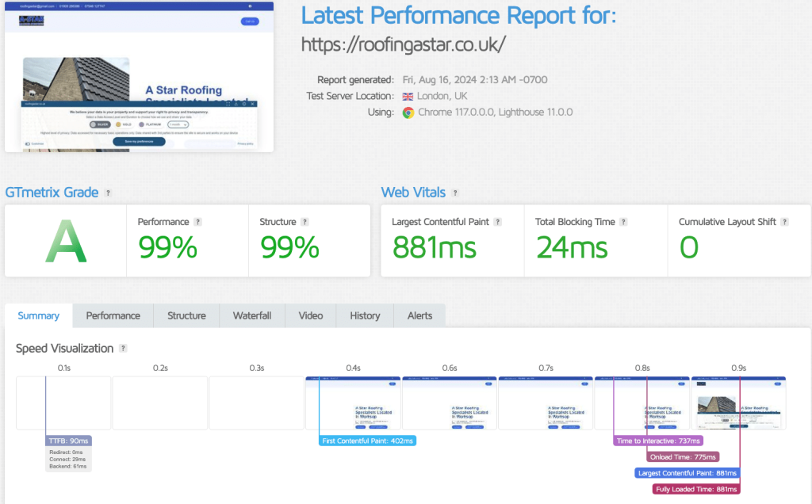Open Speed Visualization help icon
Screen dimensions: 812x504
pos(123,348)
